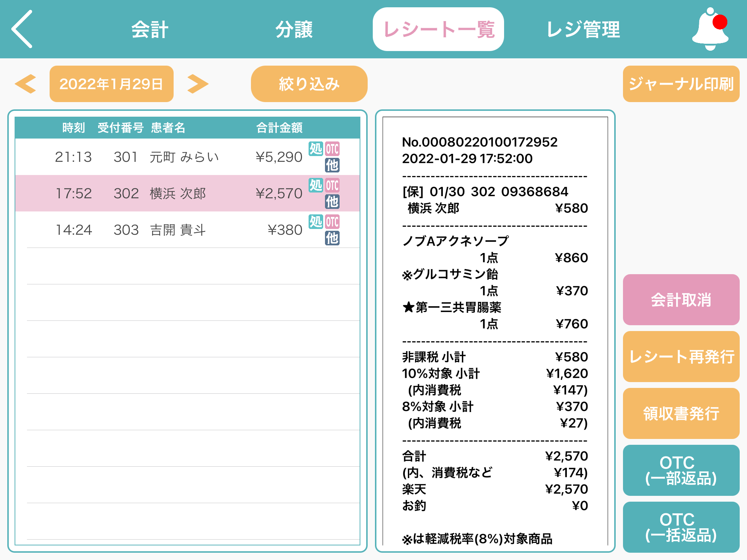Click the 処 badge on 吉開 貴斗 row
The image size is (747, 560).
click(x=316, y=222)
